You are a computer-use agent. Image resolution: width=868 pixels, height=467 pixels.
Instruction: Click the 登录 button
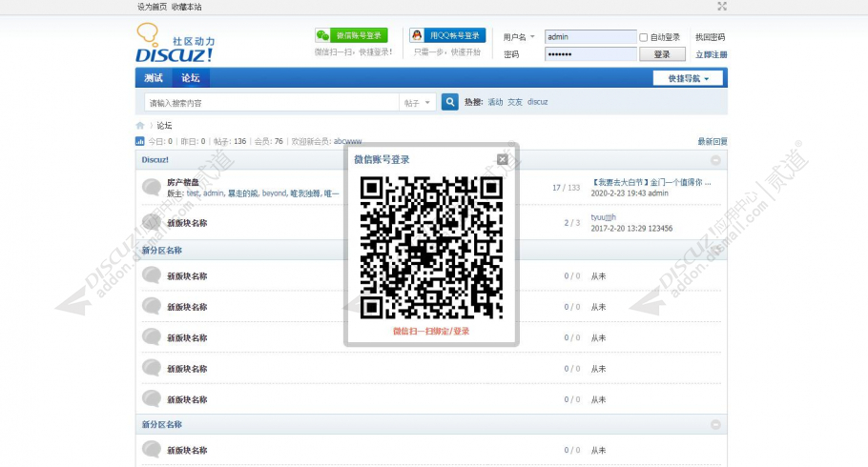pos(662,54)
